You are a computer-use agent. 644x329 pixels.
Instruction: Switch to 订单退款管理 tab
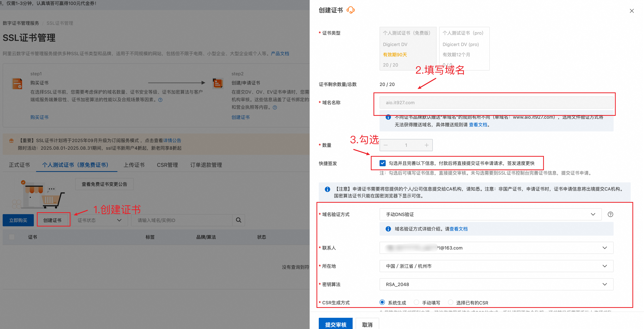(206, 165)
